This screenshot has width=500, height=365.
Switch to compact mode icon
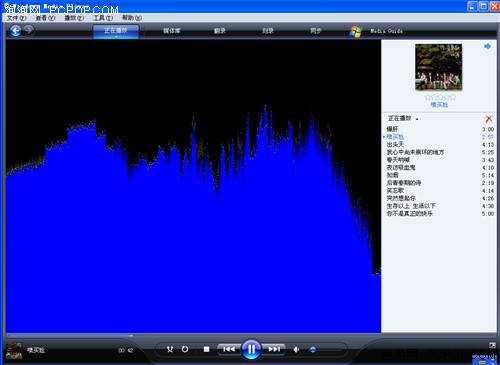click(492, 345)
